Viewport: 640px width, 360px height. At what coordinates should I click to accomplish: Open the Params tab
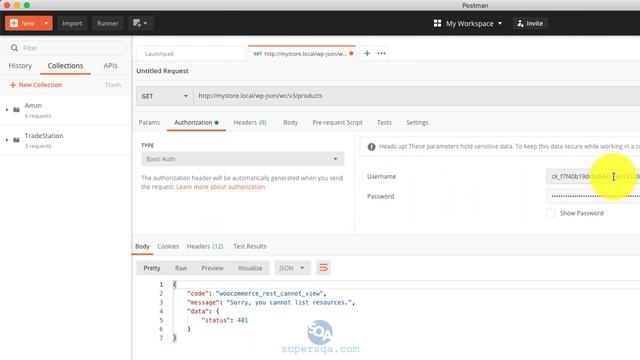(149, 122)
